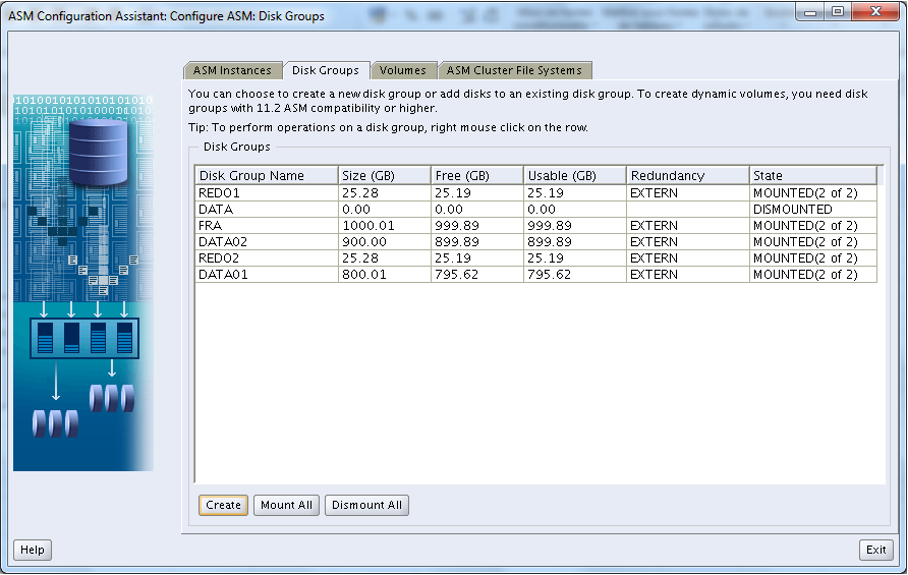Click the 800.01 size cell
Screen dimensions: 908x575
pyautogui.click(x=385, y=274)
